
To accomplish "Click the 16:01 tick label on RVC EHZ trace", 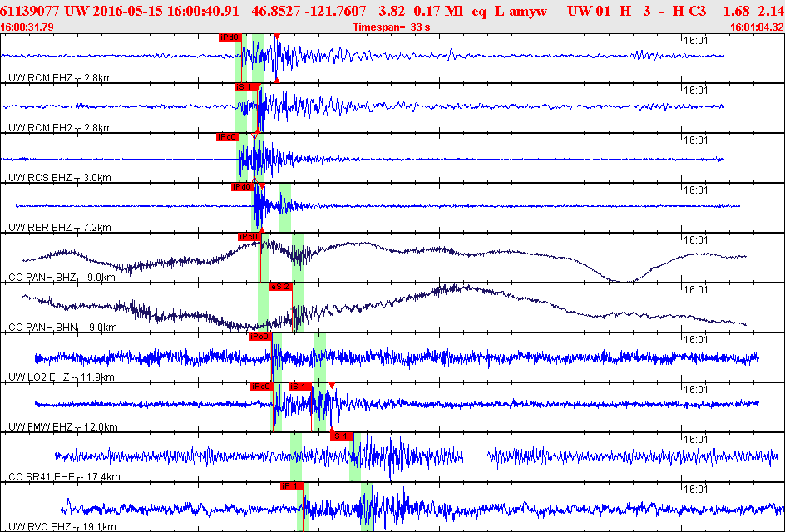I will click(695, 490).
